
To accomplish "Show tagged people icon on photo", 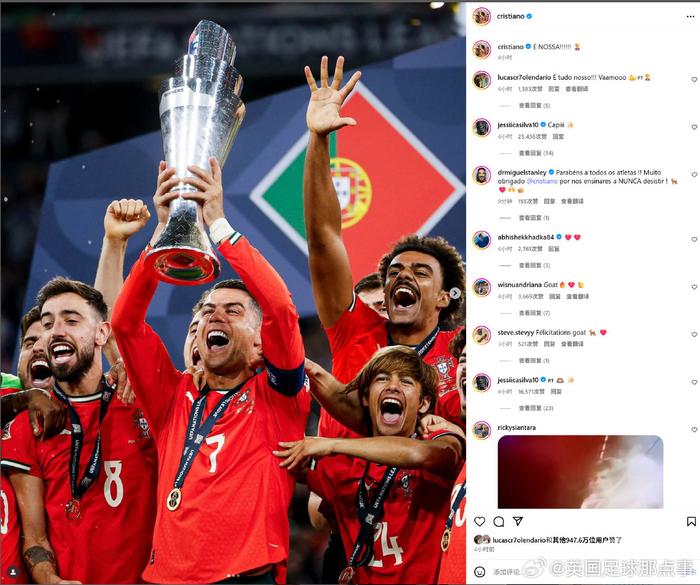I will 13,571.
